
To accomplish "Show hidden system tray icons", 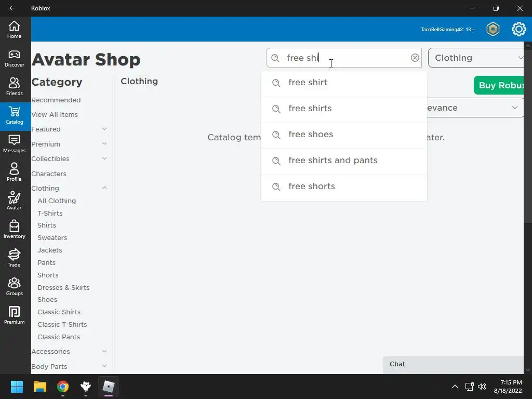I will pos(455,387).
